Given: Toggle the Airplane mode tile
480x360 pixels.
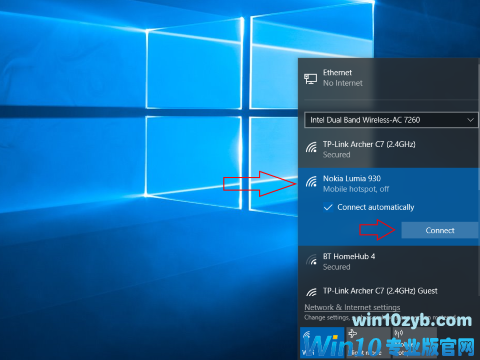Looking at the screenshot, I should 368,343.
